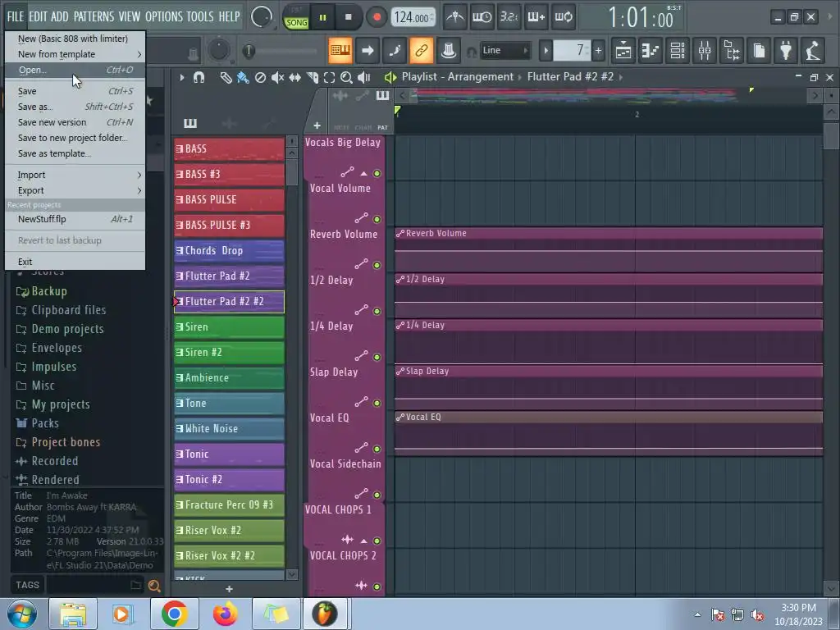
Task: Open the TOOLS menu
Action: [x=200, y=16]
